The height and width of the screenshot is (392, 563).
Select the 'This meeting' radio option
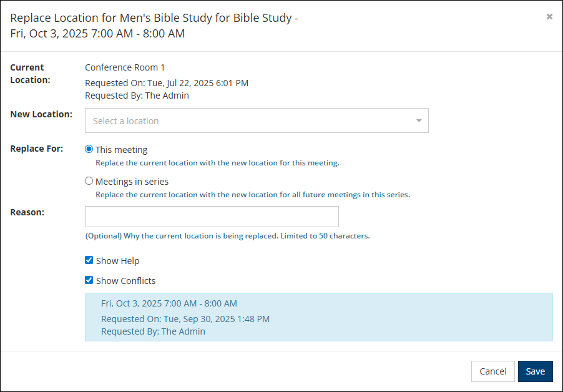89,149
